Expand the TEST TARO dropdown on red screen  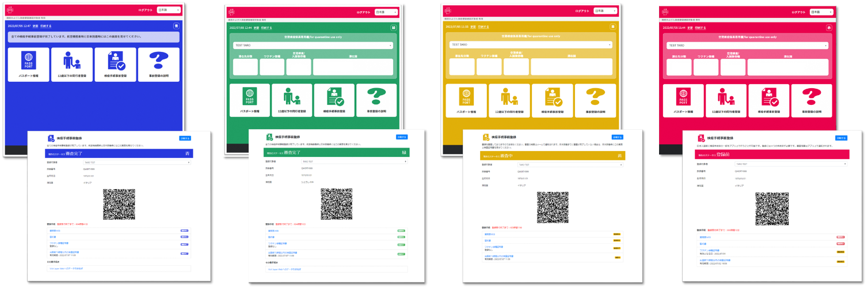pos(746,45)
